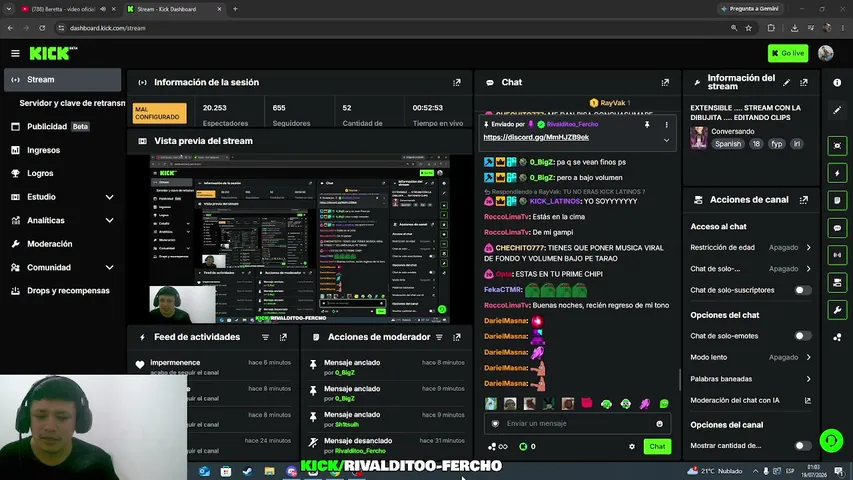Pop out the Feed de actividades panel
853x480 pixels.
point(283,337)
